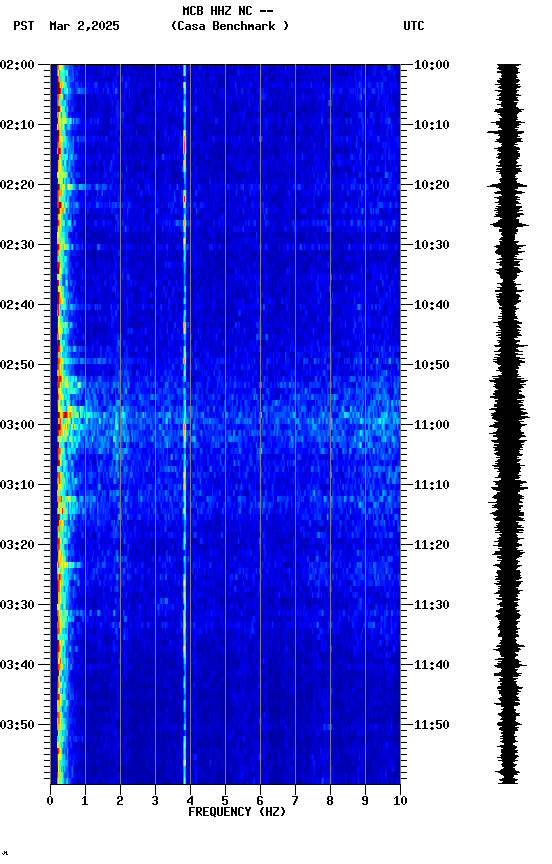Click the 10 Hz frequency tick label
The image size is (552, 864).
(x=400, y=801)
